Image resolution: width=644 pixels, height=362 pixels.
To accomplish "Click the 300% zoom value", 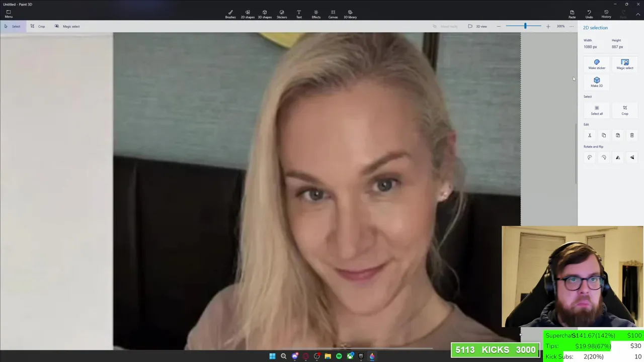I will pos(560,26).
